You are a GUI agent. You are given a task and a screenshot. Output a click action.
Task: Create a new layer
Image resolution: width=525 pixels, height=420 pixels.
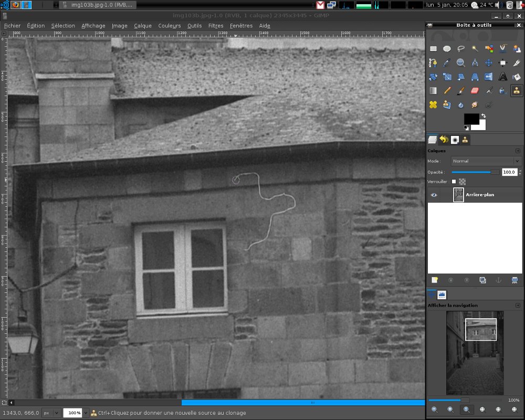coord(435,280)
